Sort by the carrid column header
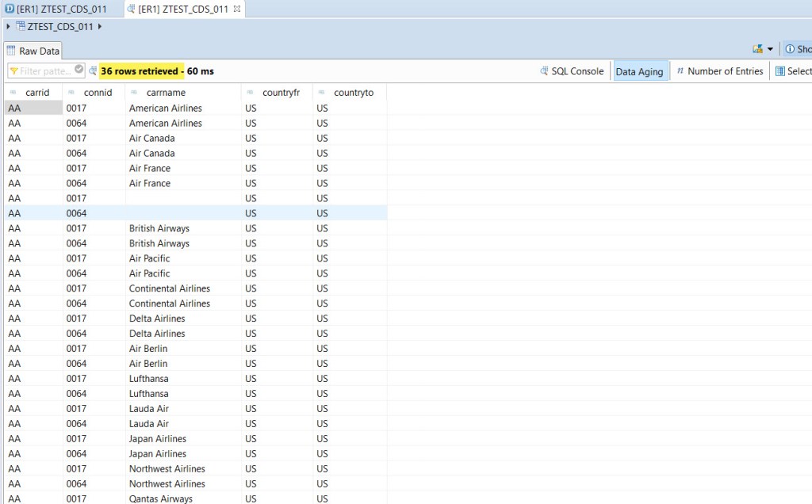This screenshot has width=812, height=504. point(37,93)
